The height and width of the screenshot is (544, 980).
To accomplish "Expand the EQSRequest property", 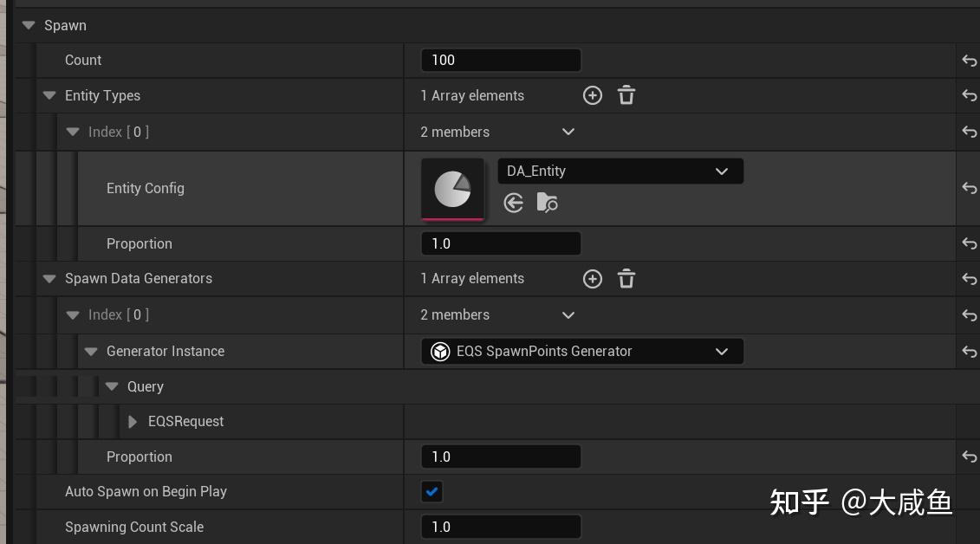I will point(133,422).
